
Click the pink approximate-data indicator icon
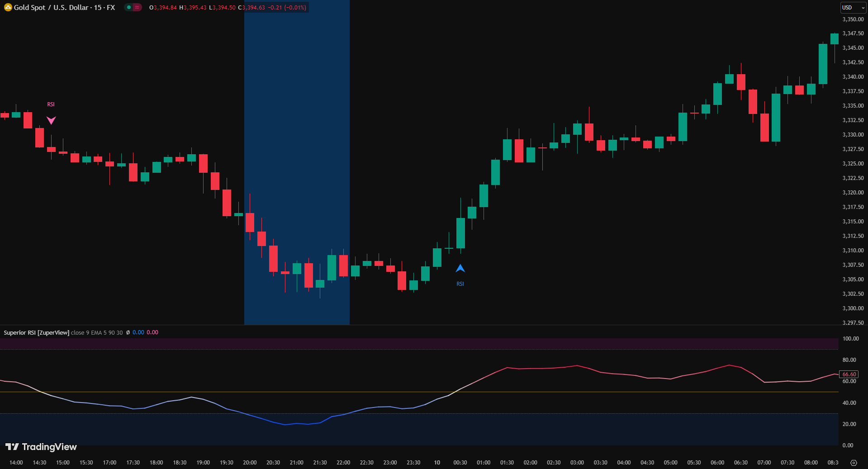point(137,7)
